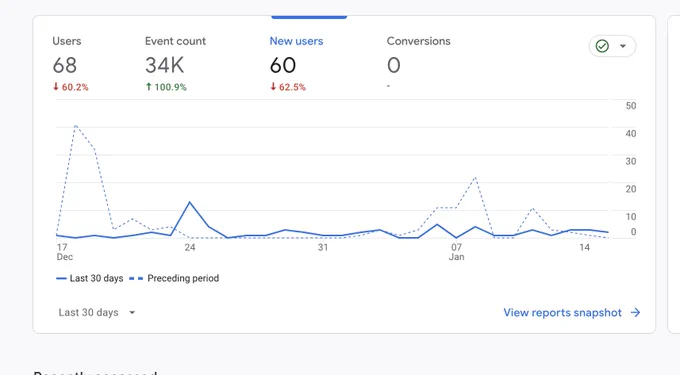Click the 17 Dec date axis label
Viewport: 680px width, 375px height.
coord(65,252)
